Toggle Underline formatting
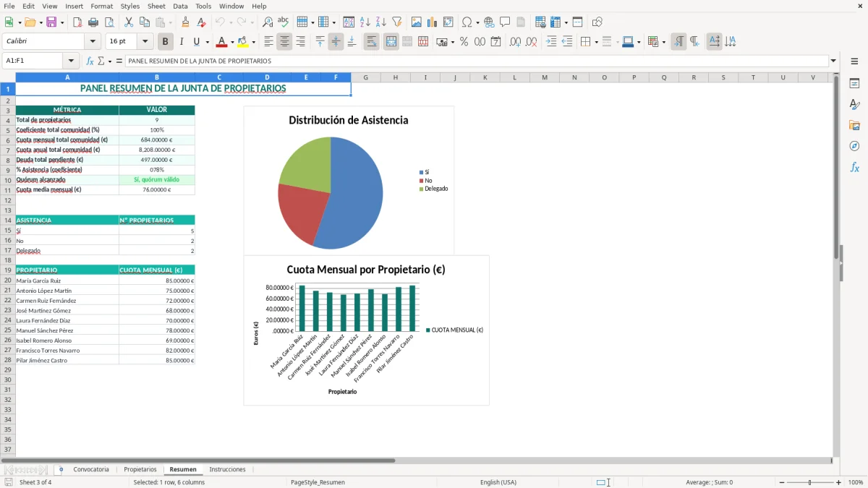The image size is (868, 488). 197,42
